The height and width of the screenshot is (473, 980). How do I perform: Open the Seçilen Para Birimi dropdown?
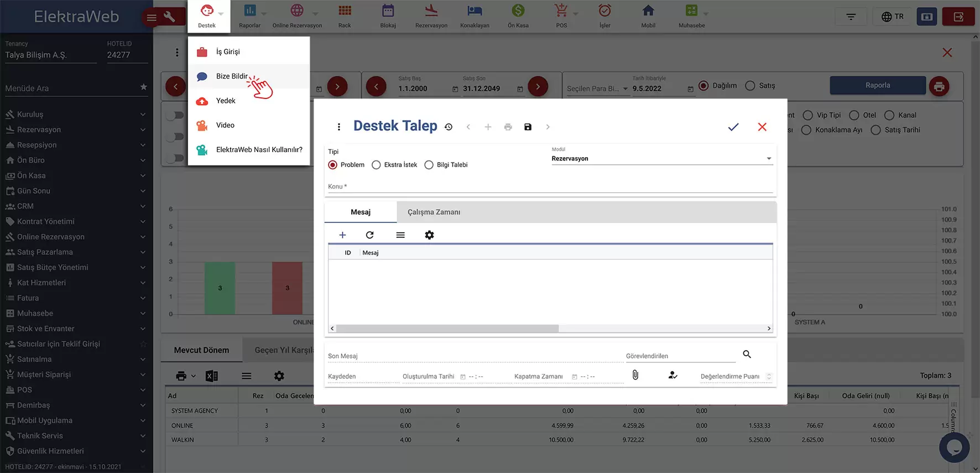597,89
